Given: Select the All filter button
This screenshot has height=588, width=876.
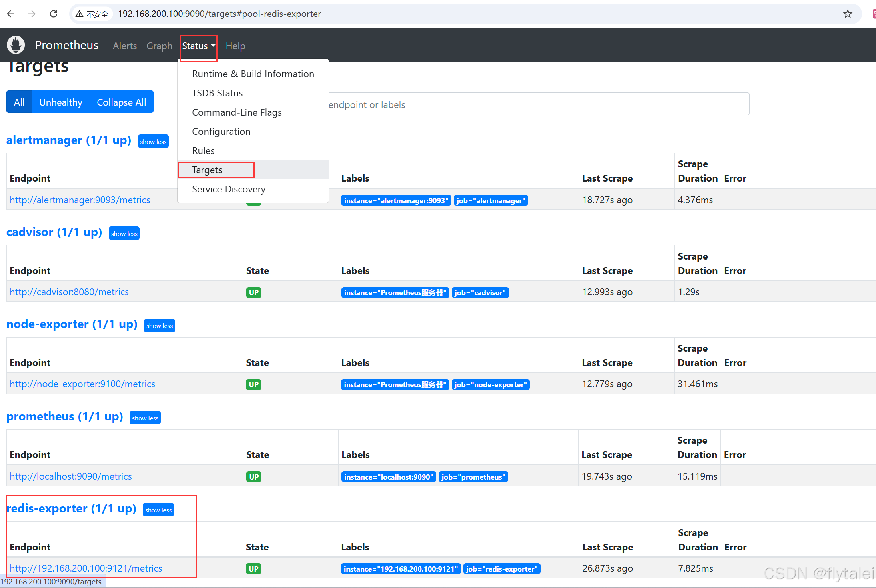Looking at the screenshot, I should point(19,102).
